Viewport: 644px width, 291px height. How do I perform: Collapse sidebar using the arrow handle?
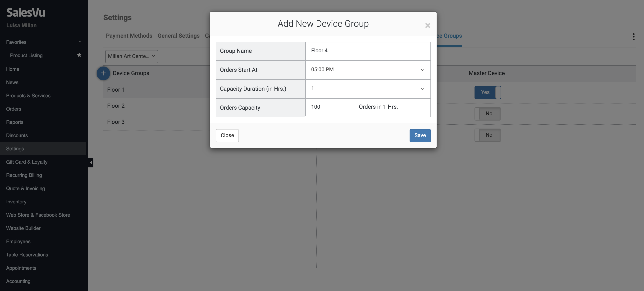(91, 162)
